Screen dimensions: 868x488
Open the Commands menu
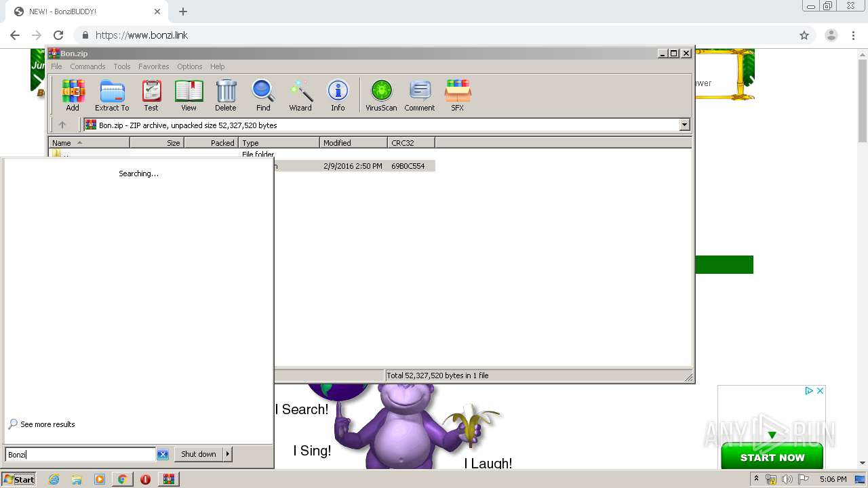87,66
